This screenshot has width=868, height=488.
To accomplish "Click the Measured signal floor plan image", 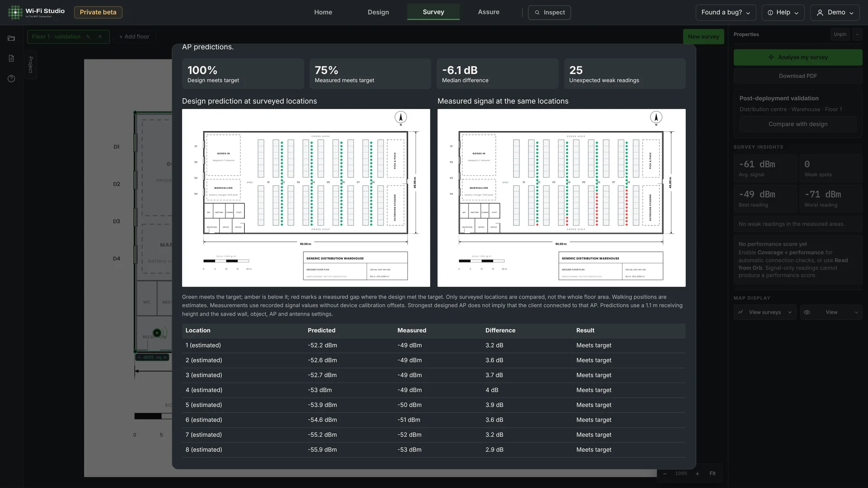I will (x=561, y=198).
